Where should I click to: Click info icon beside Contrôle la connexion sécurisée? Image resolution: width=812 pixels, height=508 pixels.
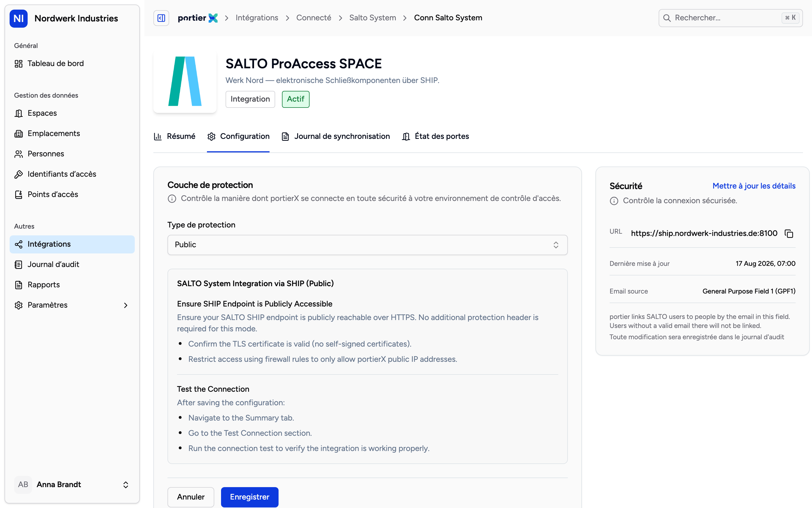coord(614,201)
